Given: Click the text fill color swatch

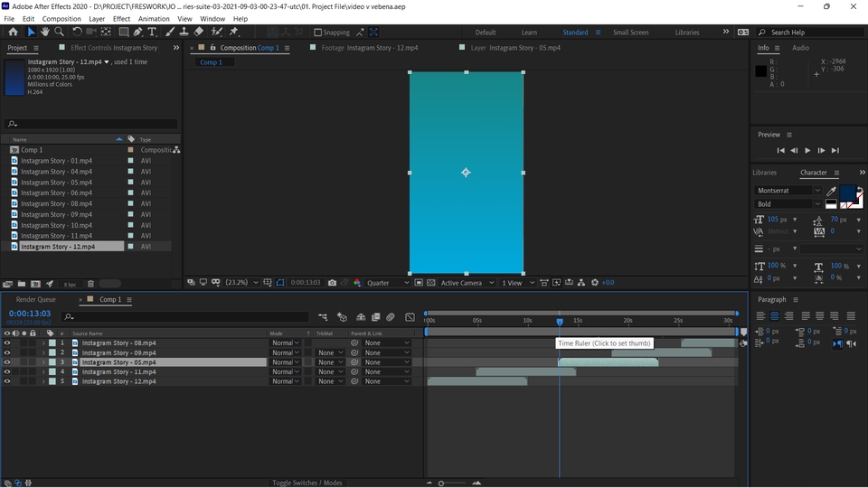Looking at the screenshot, I should (847, 192).
